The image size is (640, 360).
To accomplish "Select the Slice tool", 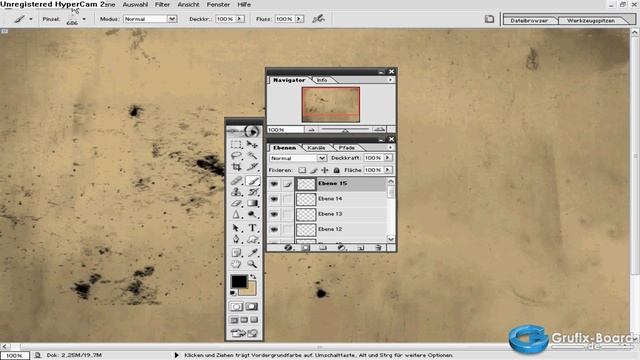I will [x=252, y=167].
